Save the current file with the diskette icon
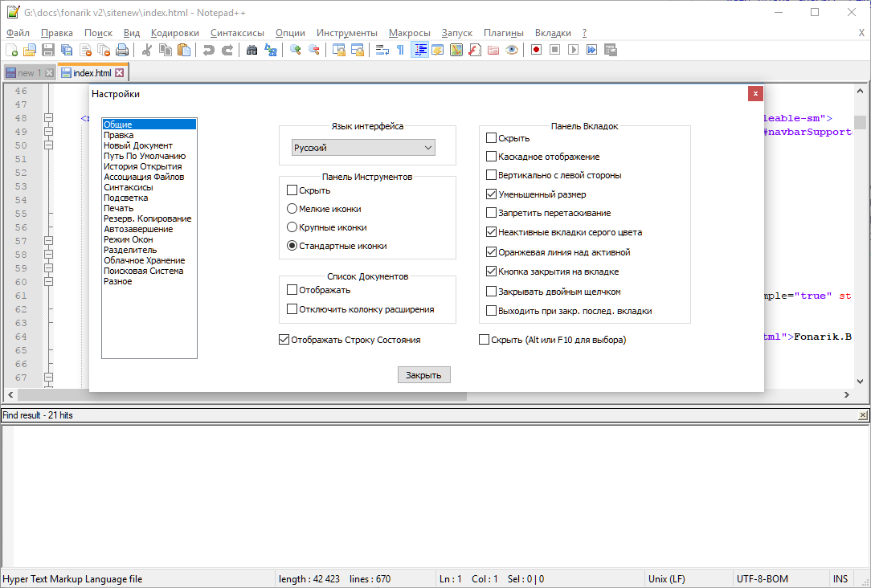This screenshot has height=588, width=871. point(48,50)
